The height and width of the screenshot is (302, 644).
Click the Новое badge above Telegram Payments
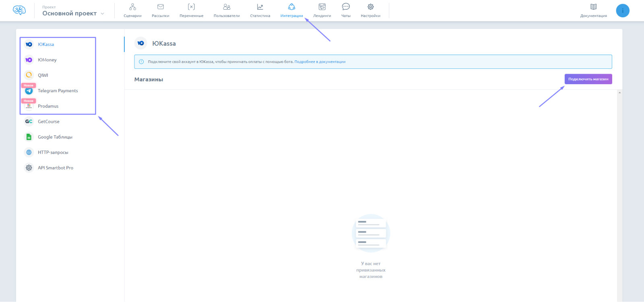coord(29,85)
